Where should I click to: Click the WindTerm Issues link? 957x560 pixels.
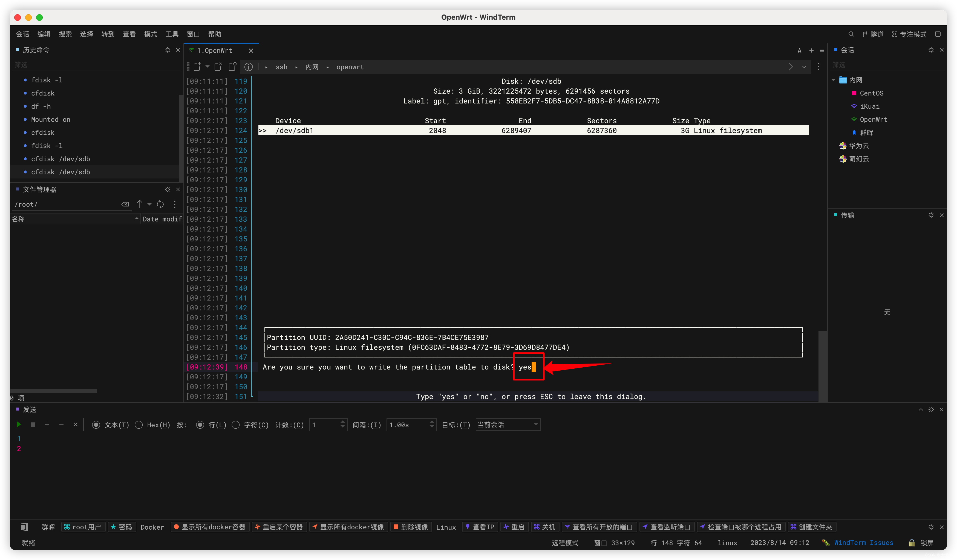point(863,542)
